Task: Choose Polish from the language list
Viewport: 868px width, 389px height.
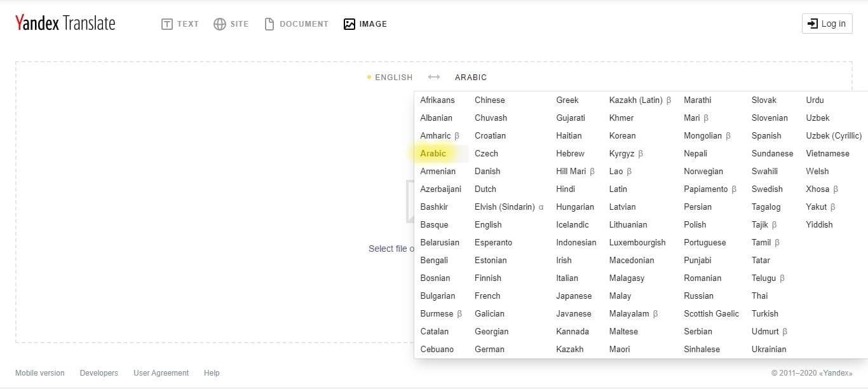Action: tap(695, 224)
